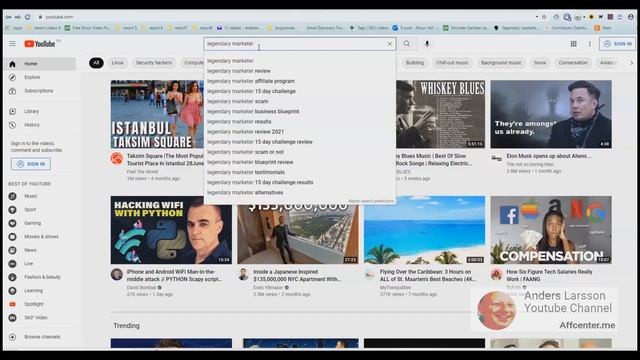Open Caribbean beach video thumbnail
This screenshot has height=360, width=640.
[x=424, y=230]
